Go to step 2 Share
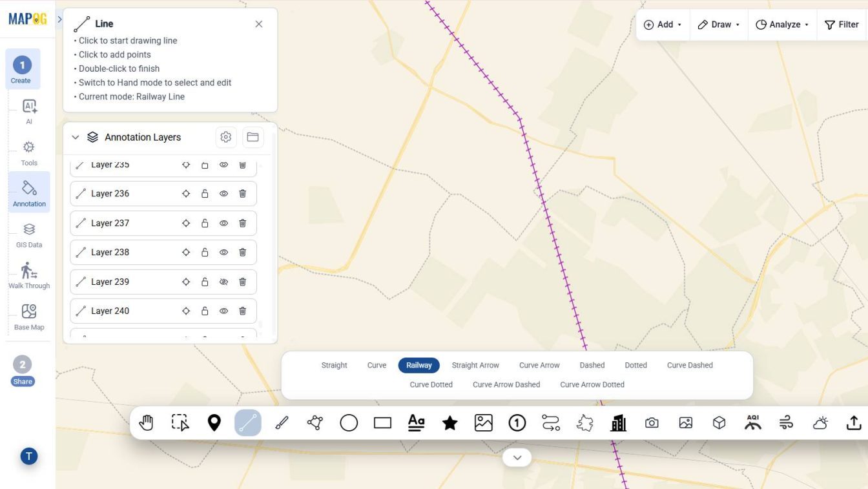The width and height of the screenshot is (868, 489). [x=23, y=371]
